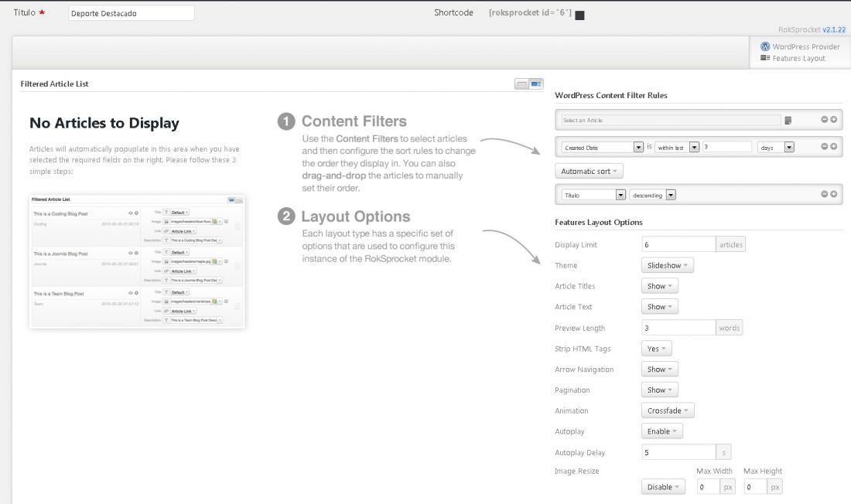The image size is (851, 504).
Task: Open the Image Resize Disable dropdown
Action: (x=663, y=487)
